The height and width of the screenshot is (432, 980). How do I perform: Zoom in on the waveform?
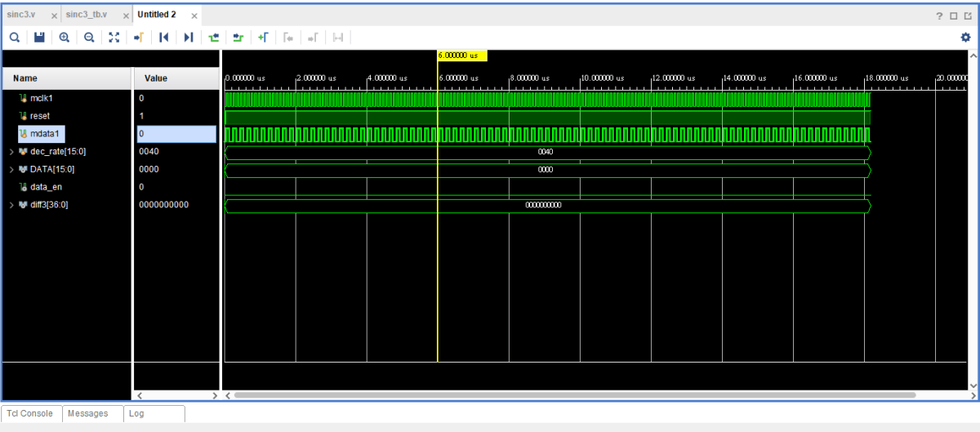coord(64,37)
